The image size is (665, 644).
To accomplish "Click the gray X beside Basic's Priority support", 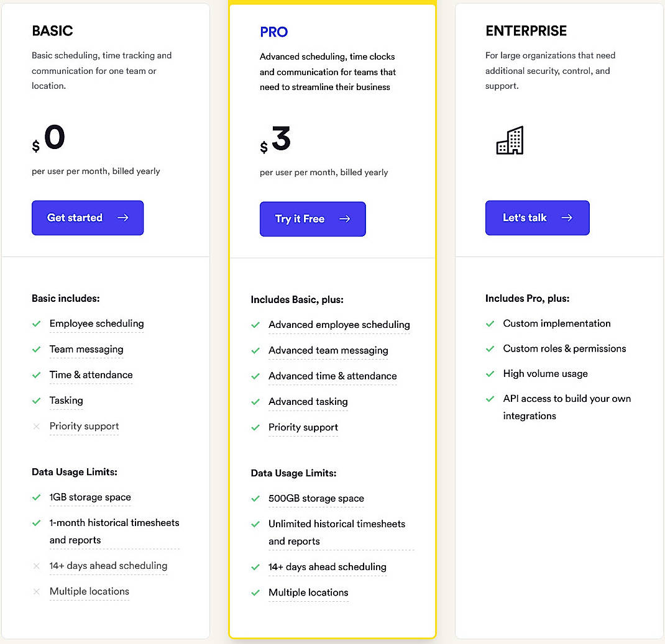I will [36, 427].
